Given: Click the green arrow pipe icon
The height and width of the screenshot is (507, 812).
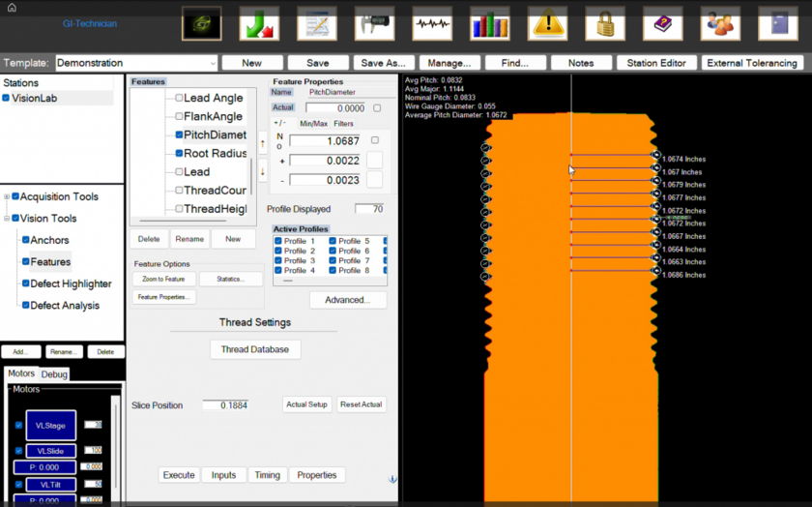Looking at the screenshot, I should tap(259, 24).
